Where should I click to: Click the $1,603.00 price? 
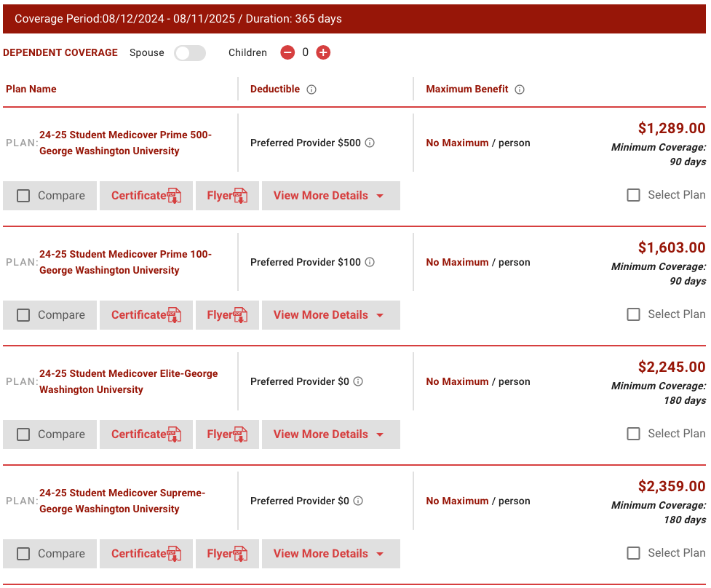(x=672, y=247)
